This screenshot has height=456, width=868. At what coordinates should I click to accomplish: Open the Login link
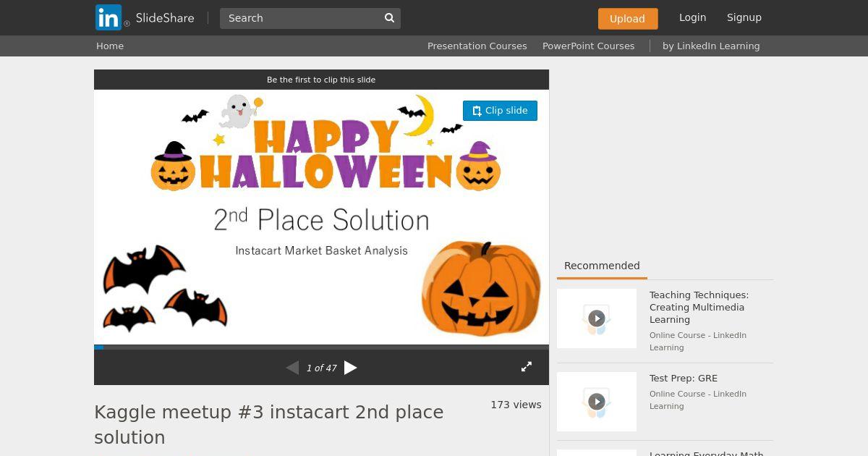click(x=692, y=17)
